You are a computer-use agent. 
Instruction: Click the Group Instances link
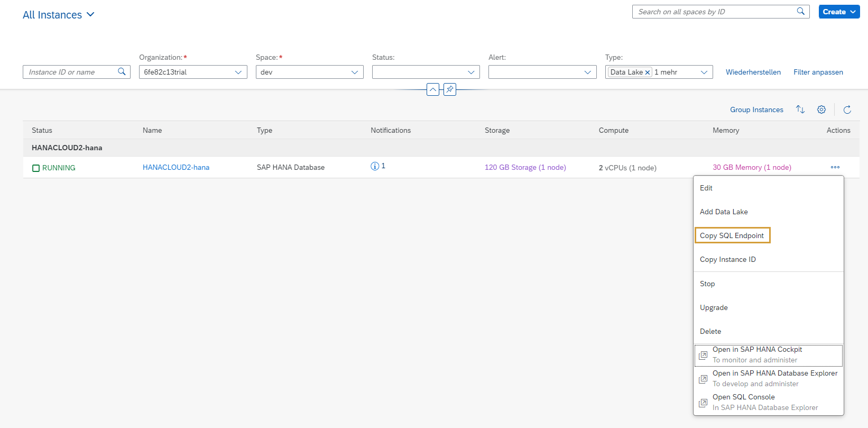pos(756,110)
